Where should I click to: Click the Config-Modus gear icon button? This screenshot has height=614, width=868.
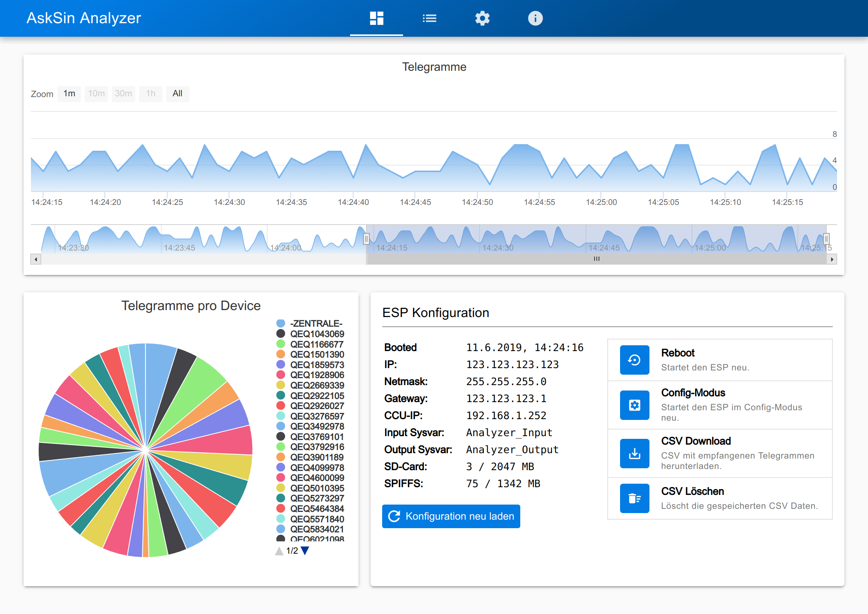pos(634,405)
